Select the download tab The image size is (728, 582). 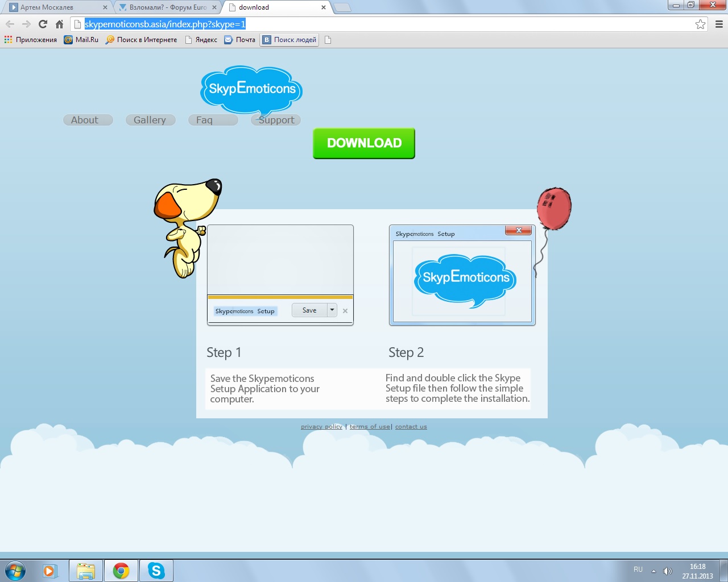tap(276, 7)
